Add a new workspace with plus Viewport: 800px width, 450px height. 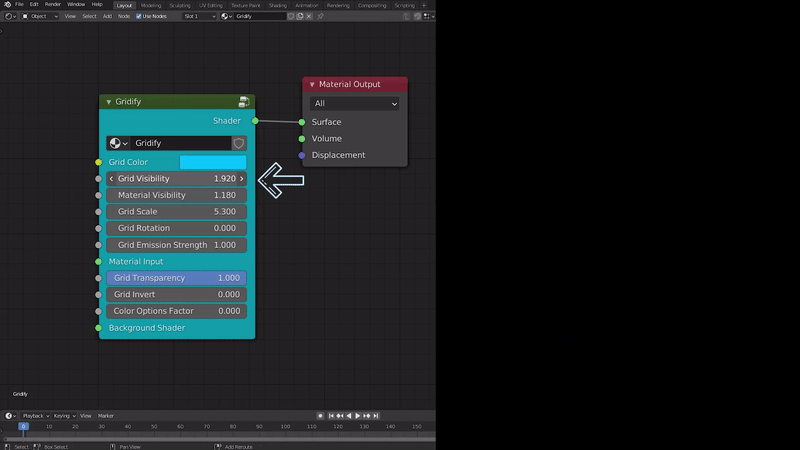tap(424, 6)
